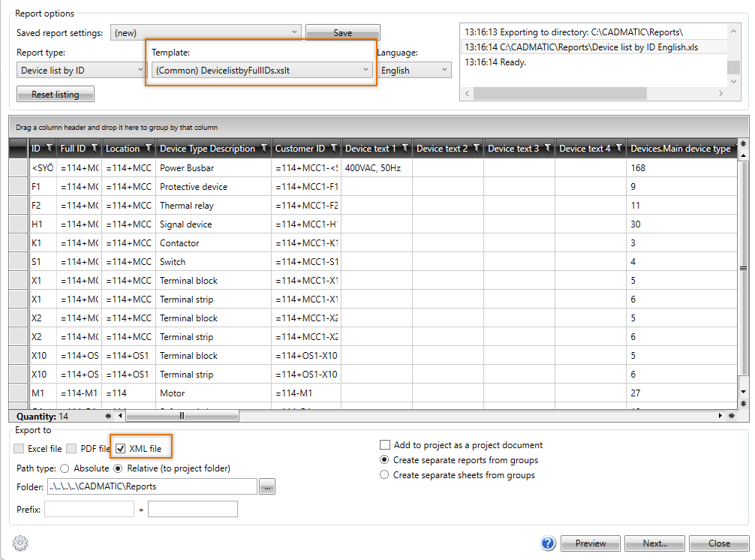
Task: Click the Devices.Main device type column header
Action: pyautogui.click(x=680, y=149)
